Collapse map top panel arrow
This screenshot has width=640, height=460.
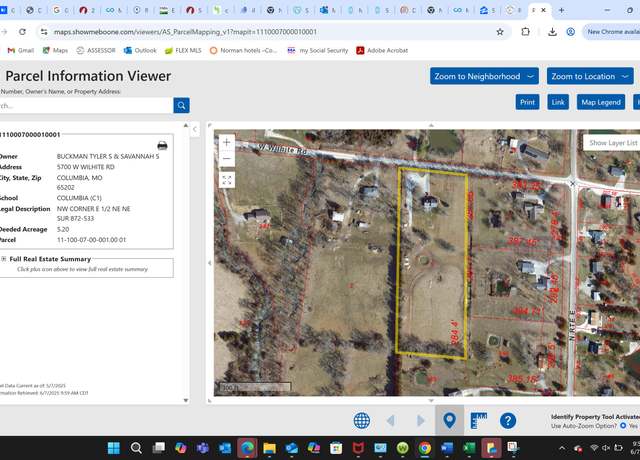click(x=431, y=125)
